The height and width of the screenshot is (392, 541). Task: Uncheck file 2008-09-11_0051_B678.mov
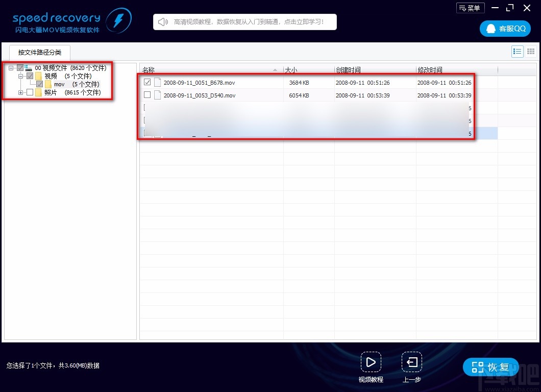coord(147,82)
